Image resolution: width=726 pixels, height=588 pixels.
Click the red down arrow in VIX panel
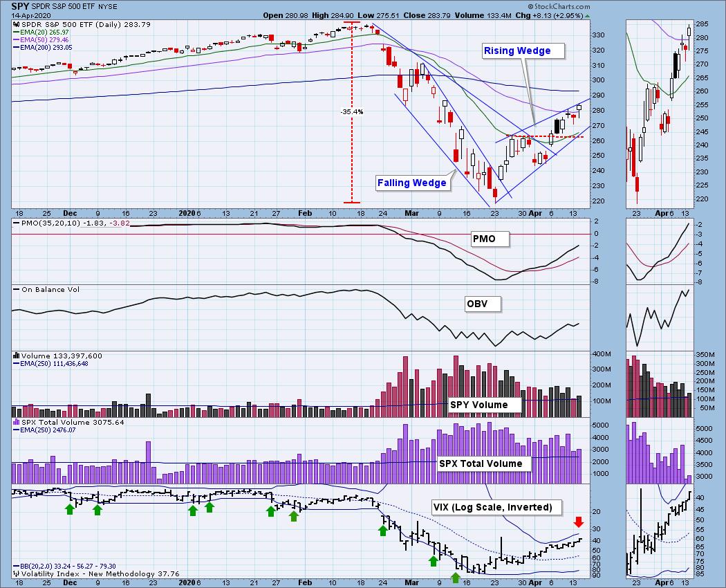tap(578, 522)
